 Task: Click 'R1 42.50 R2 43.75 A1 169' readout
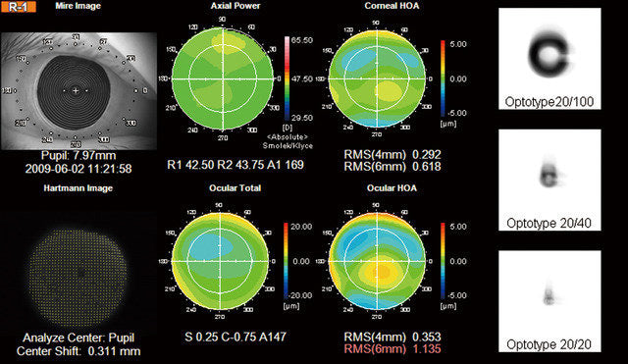(235, 165)
